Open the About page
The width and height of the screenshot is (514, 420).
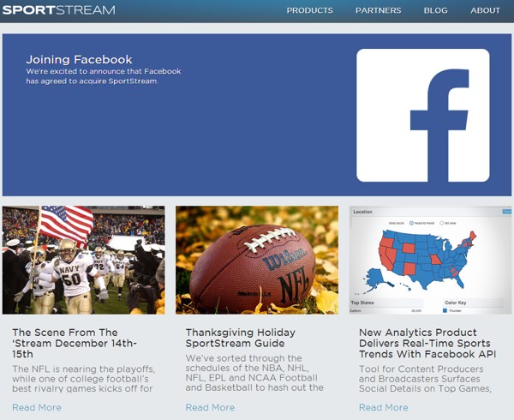click(485, 10)
